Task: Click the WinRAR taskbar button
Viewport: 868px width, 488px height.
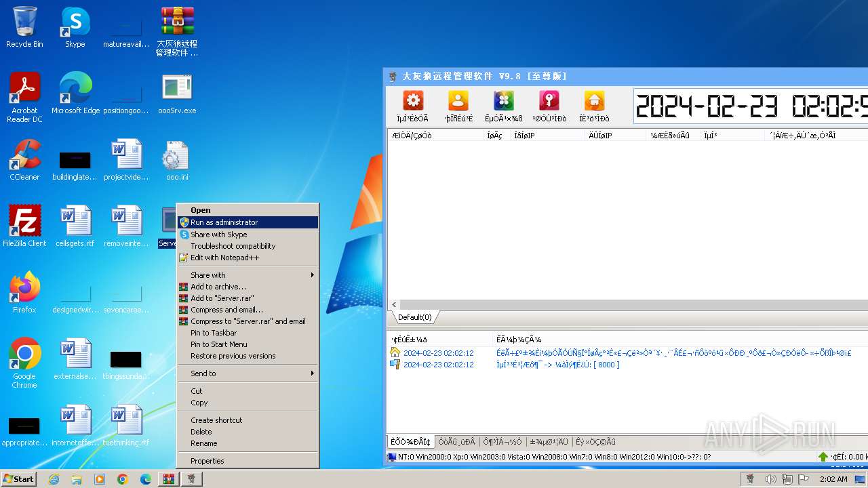Action: click(x=168, y=479)
